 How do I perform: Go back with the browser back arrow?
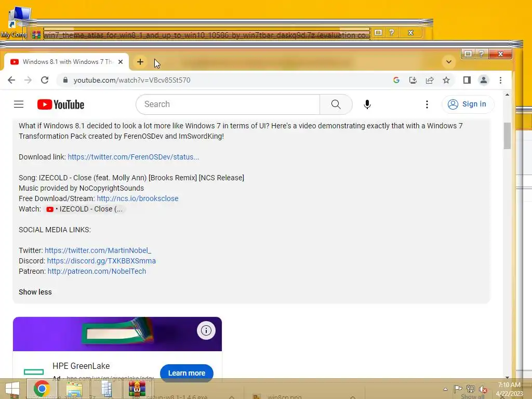11,80
